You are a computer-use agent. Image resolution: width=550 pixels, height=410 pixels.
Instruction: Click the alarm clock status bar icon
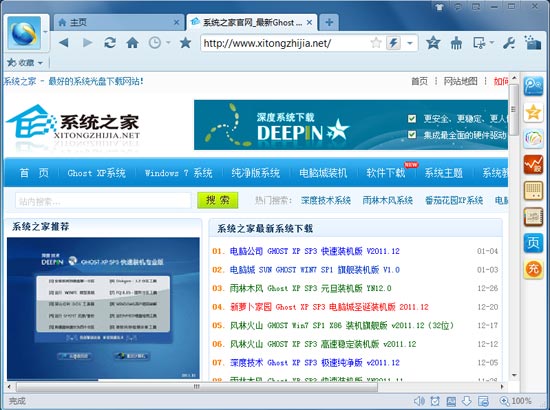point(435,401)
